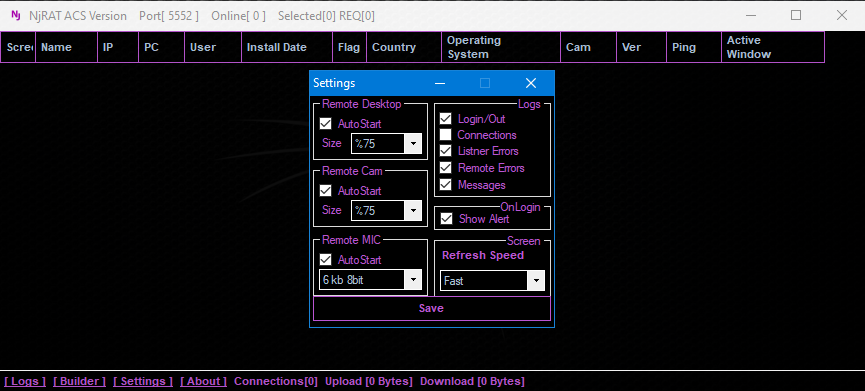This screenshot has height=391, width=865.
Task: Click the Active Window column header
Action: click(773, 47)
